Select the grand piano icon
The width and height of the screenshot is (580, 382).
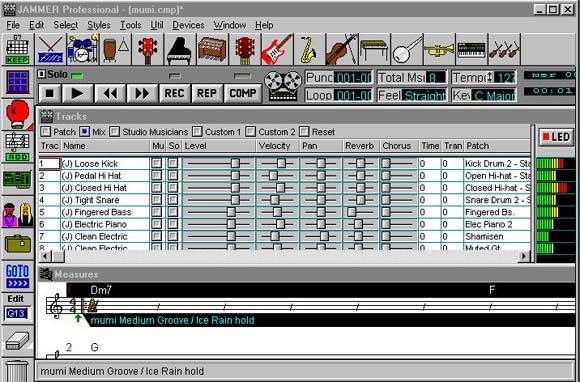(179, 49)
